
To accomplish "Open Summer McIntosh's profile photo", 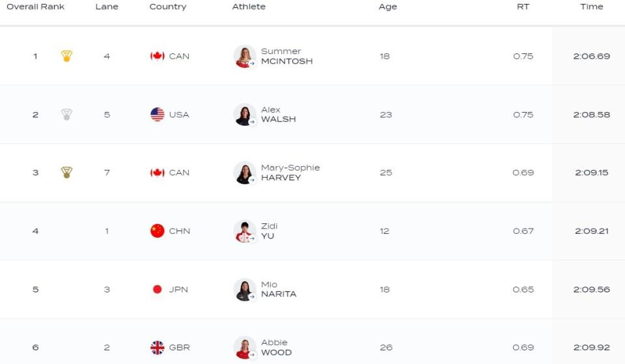I will pos(244,56).
